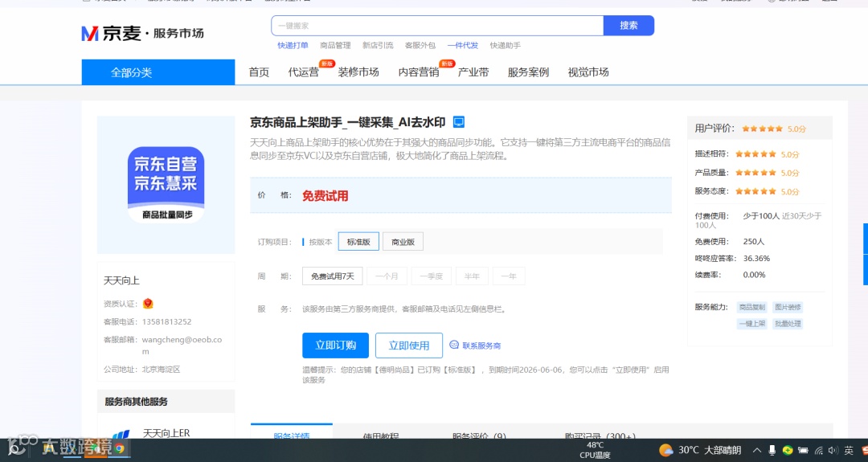Open the 京东自营 京东慧采 product thumbnail
The width and height of the screenshot is (868, 462).
click(x=166, y=185)
